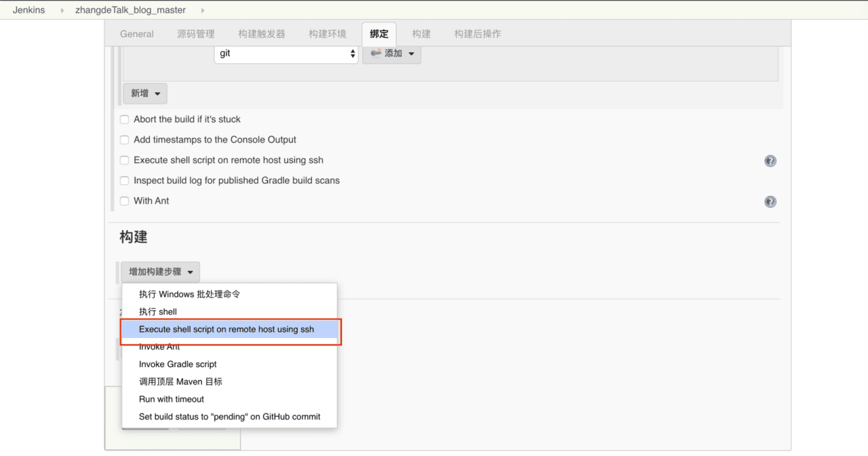Screen dimensions: 868x456
Task: Collapse the 增加构建步骤 dropdown
Action: tap(160, 271)
